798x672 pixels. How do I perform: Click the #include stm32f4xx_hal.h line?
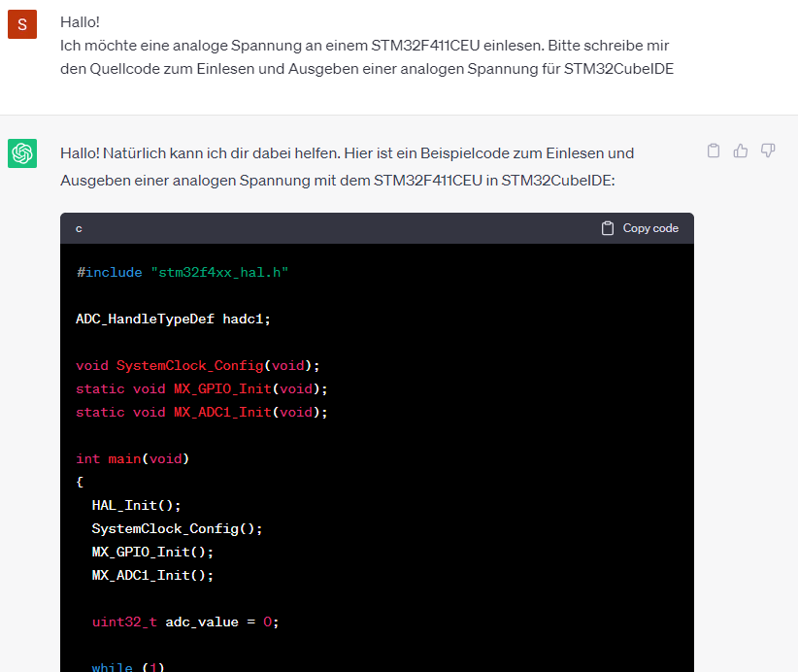183,272
